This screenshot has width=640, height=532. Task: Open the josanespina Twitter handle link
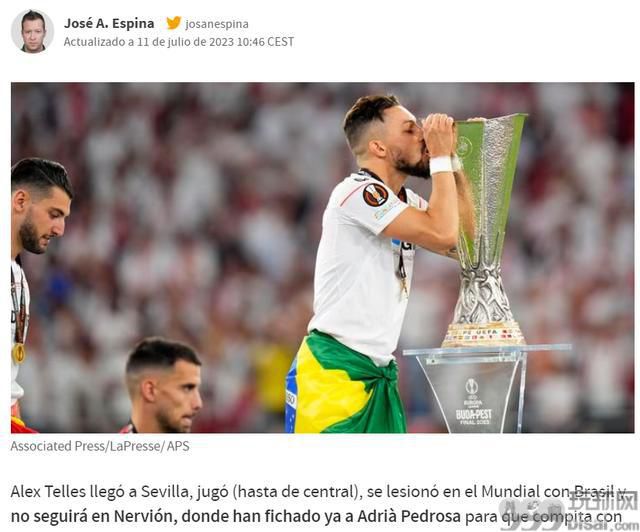[217, 24]
